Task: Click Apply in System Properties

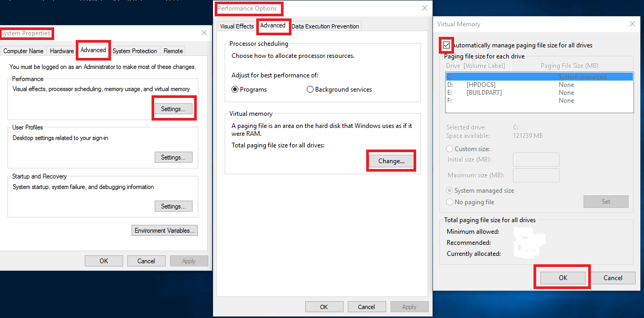Action: click(x=189, y=261)
